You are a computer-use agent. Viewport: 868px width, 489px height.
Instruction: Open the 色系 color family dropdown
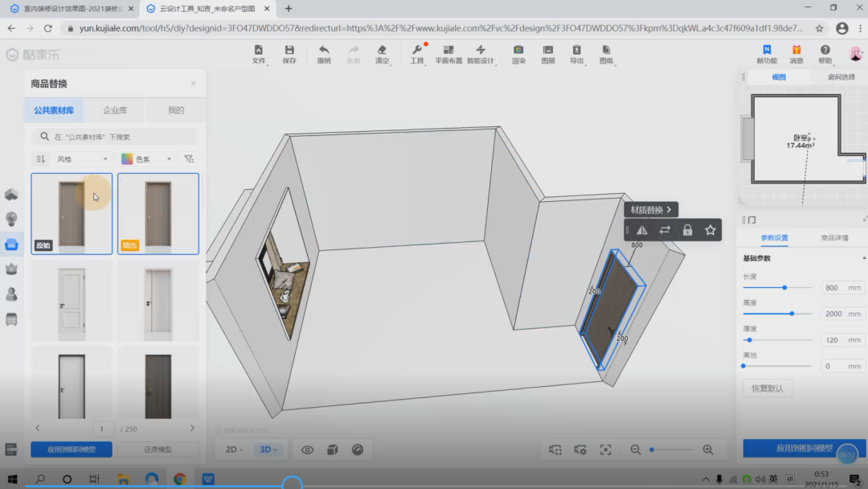[x=147, y=159]
